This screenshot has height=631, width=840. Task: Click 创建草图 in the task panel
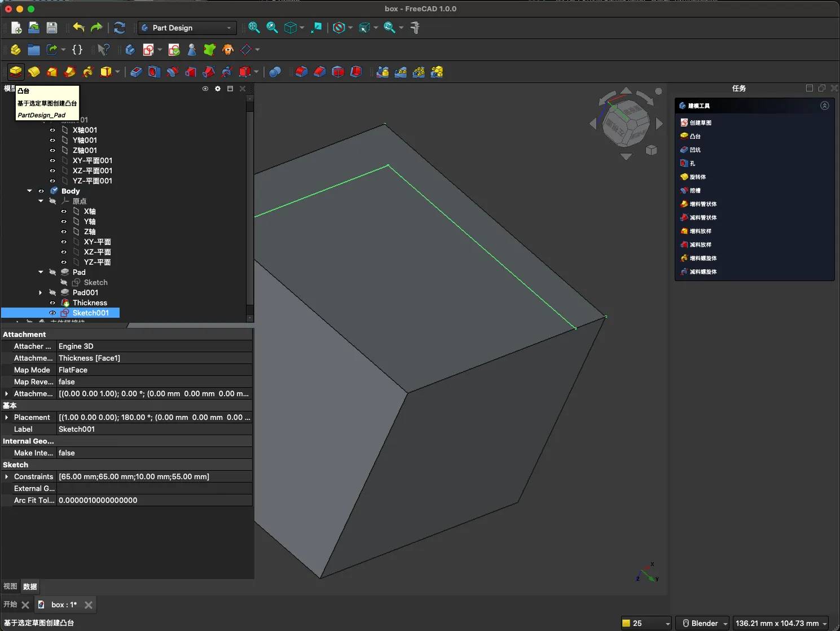click(x=700, y=122)
